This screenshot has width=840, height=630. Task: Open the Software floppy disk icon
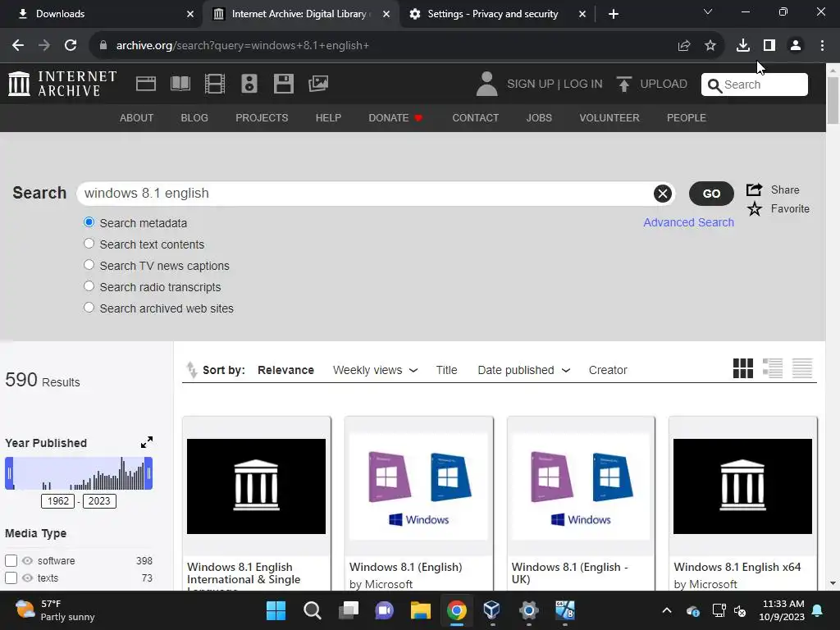(283, 84)
